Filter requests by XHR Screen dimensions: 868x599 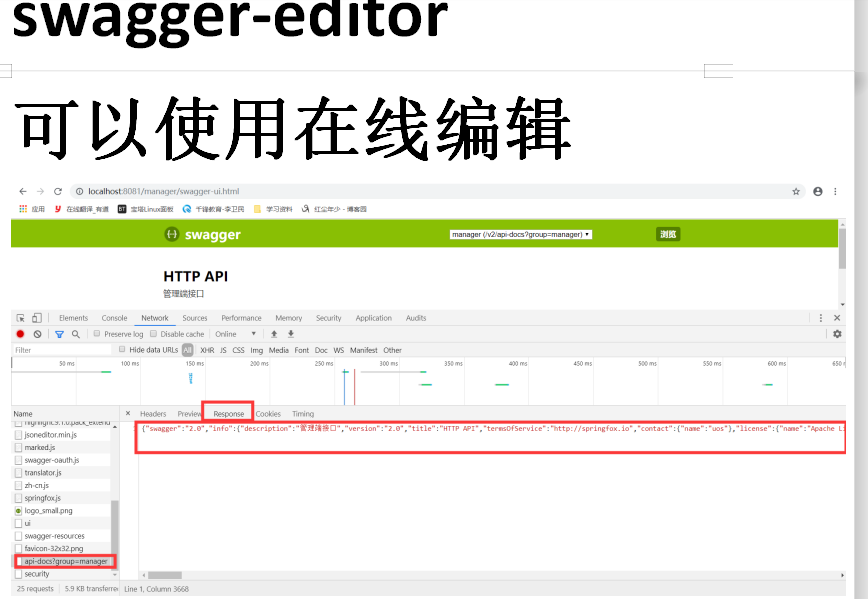point(207,350)
